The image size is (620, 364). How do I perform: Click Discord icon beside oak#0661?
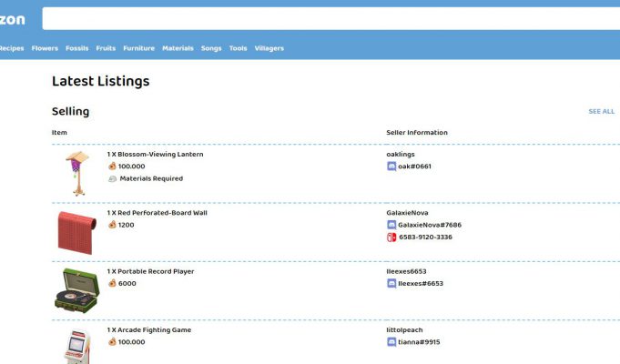tap(391, 167)
